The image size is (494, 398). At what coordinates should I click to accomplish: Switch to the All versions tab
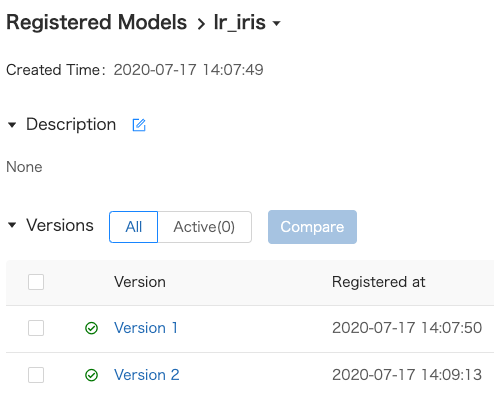[133, 227]
